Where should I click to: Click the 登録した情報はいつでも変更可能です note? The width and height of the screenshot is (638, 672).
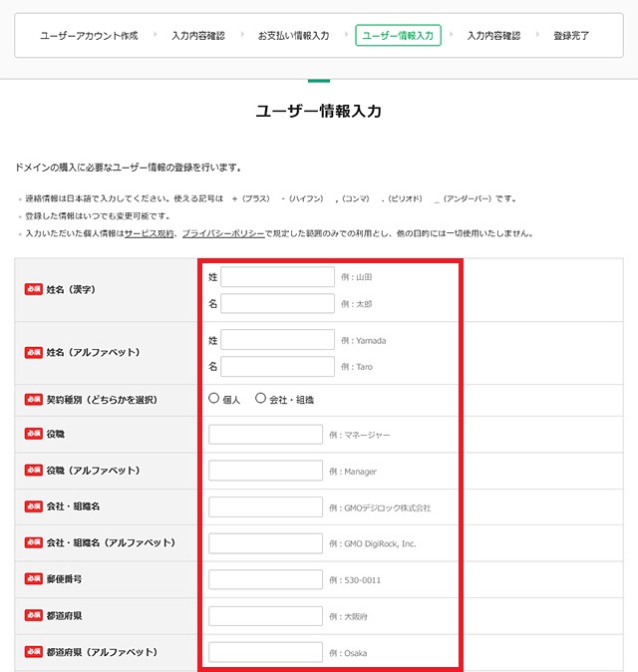98,216
